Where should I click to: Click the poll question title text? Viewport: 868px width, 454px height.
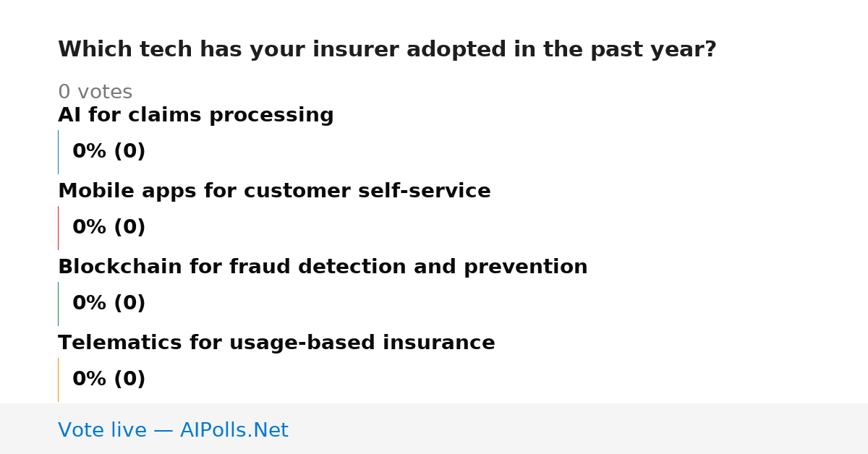387,50
